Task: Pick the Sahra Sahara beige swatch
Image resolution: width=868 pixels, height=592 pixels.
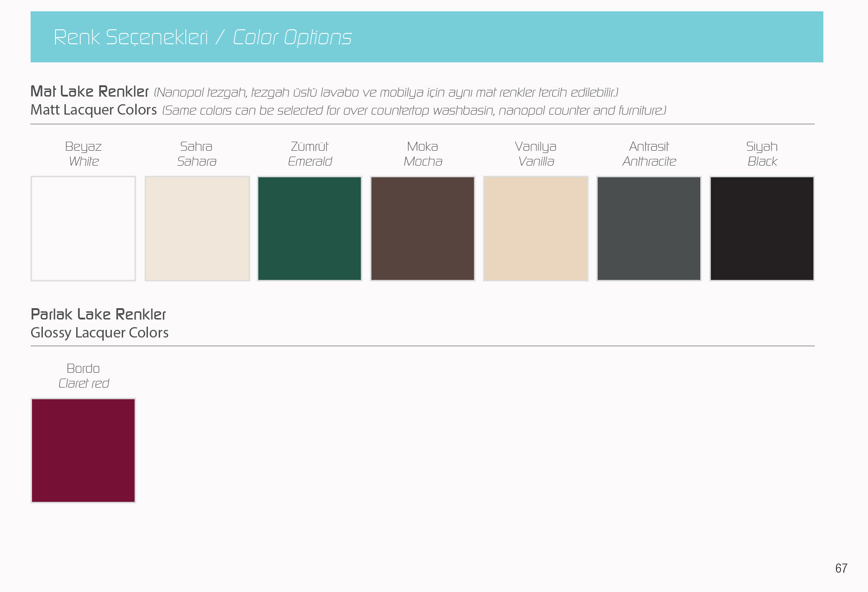Action: coord(197,228)
